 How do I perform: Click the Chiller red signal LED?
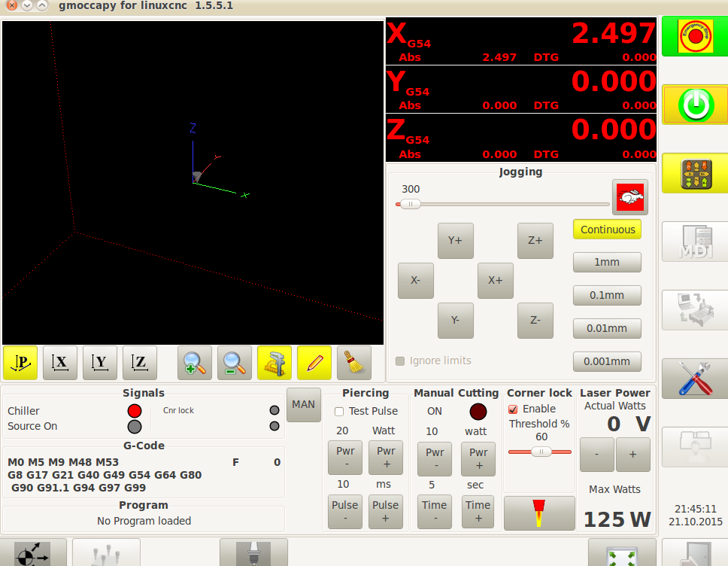(135, 411)
